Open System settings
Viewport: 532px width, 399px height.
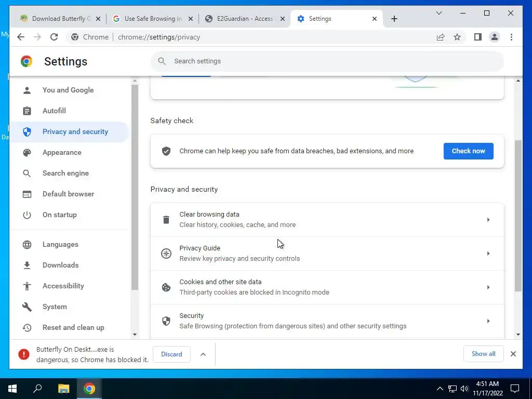[x=70, y=307]
